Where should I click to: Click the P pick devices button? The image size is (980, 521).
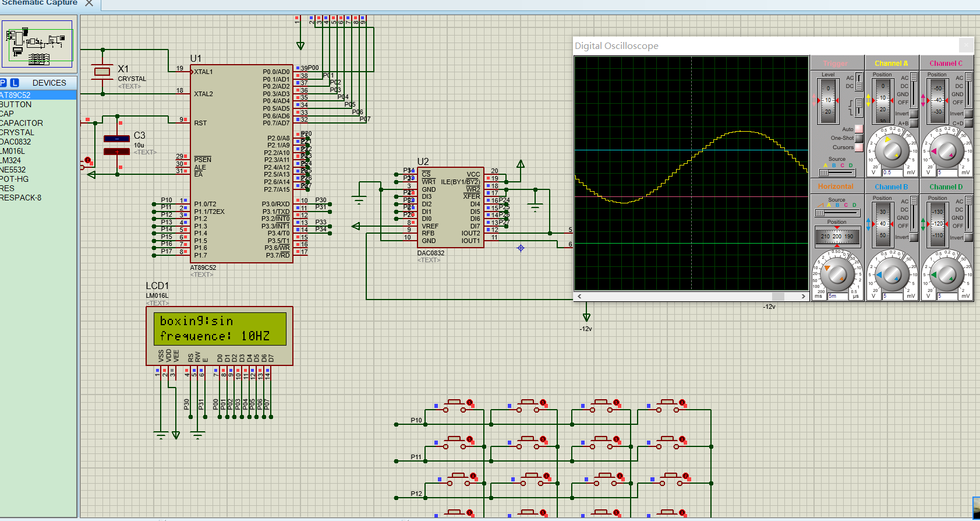[3, 83]
